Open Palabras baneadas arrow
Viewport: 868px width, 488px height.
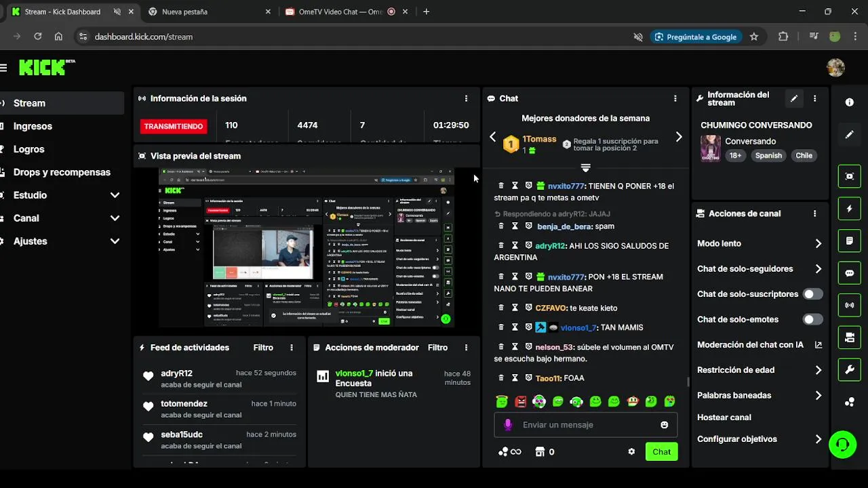[x=818, y=395]
